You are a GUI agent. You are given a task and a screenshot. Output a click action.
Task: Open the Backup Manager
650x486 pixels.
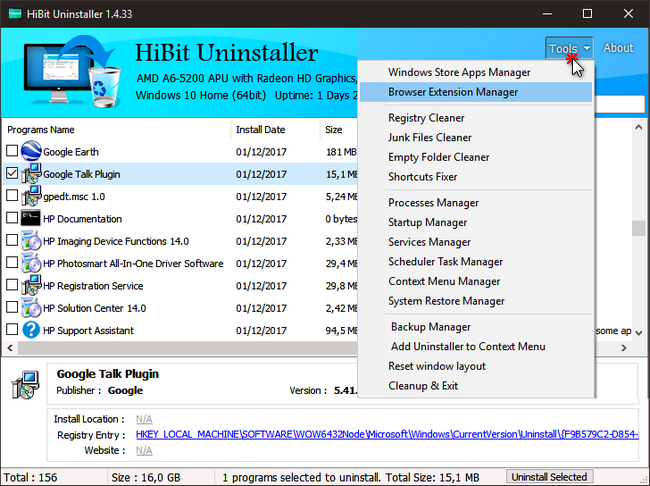pos(476,327)
